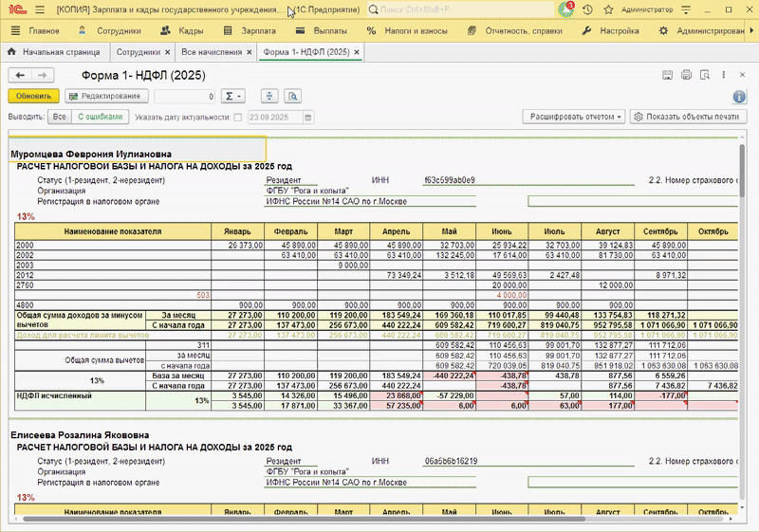Click the blue info icon
The image size is (759, 532).
(x=739, y=97)
